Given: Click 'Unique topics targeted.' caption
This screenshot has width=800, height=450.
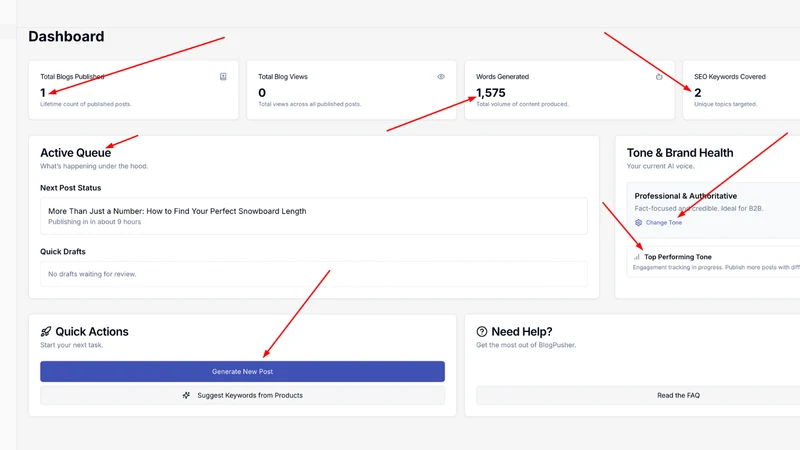Looking at the screenshot, I should [725, 104].
